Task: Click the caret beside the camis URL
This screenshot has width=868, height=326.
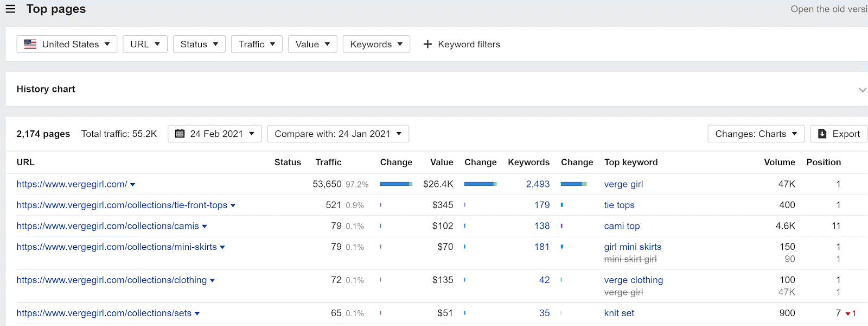Action: pos(205,227)
